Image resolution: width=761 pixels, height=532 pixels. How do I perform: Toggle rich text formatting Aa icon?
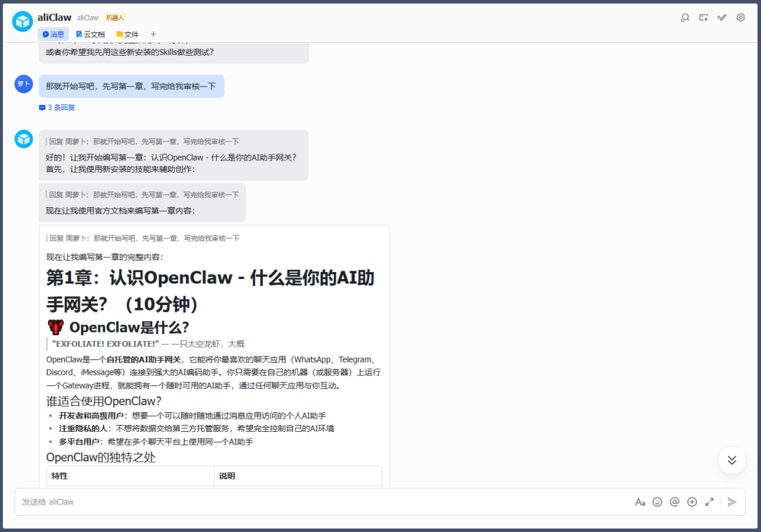point(640,502)
